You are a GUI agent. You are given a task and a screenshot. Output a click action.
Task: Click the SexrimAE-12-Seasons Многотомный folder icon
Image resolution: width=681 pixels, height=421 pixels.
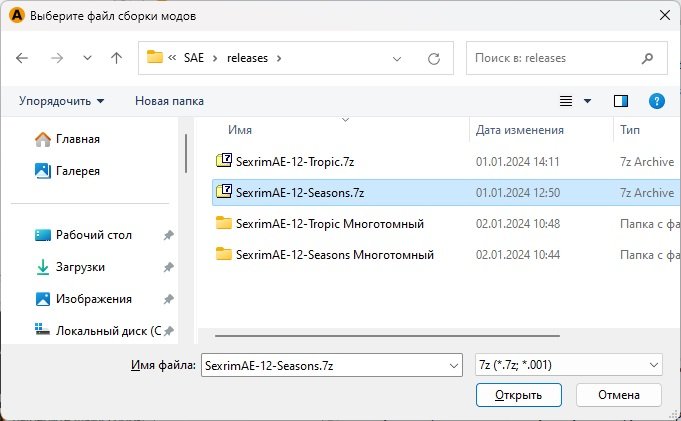tap(224, 254)
